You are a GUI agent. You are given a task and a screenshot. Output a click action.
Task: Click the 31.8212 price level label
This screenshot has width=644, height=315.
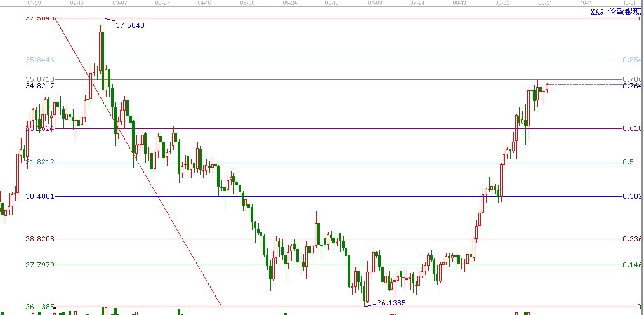(39, 163)
